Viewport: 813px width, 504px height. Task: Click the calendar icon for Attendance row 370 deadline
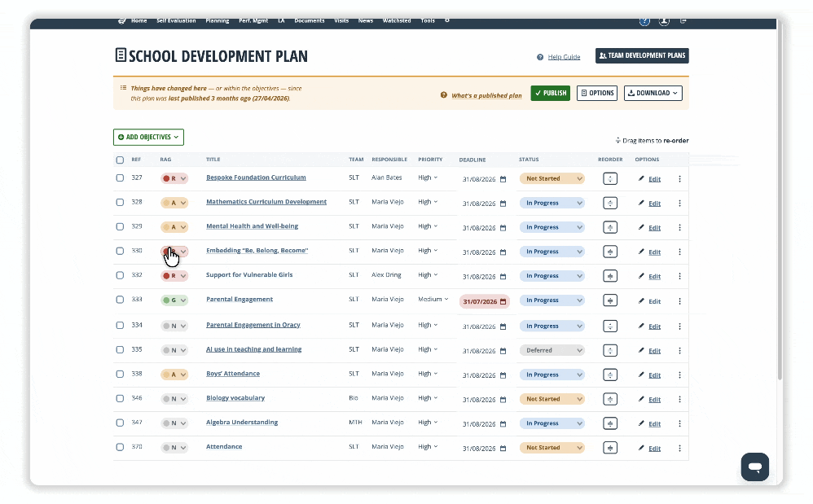(503, 449)
